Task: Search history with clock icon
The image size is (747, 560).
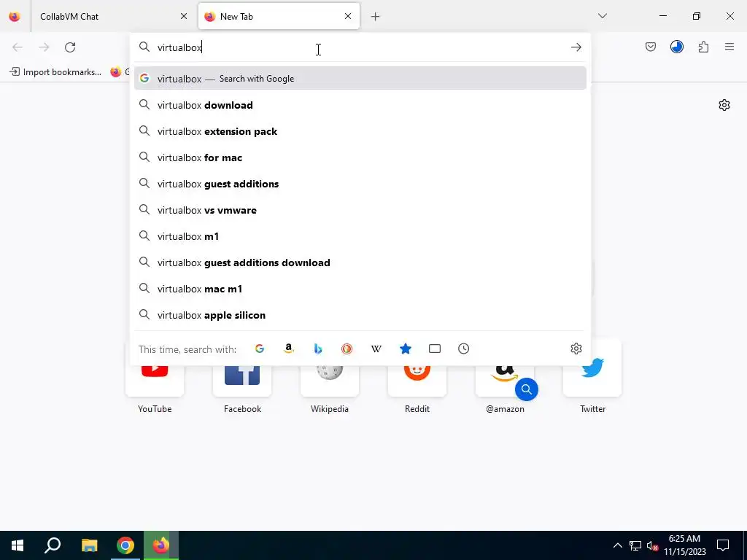Action: coord(463,349)
